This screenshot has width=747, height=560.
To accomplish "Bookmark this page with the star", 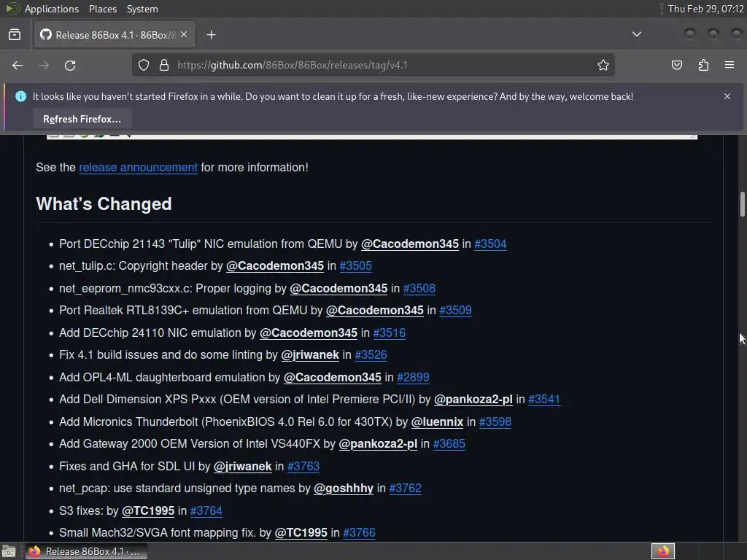I will pos(603,65).
